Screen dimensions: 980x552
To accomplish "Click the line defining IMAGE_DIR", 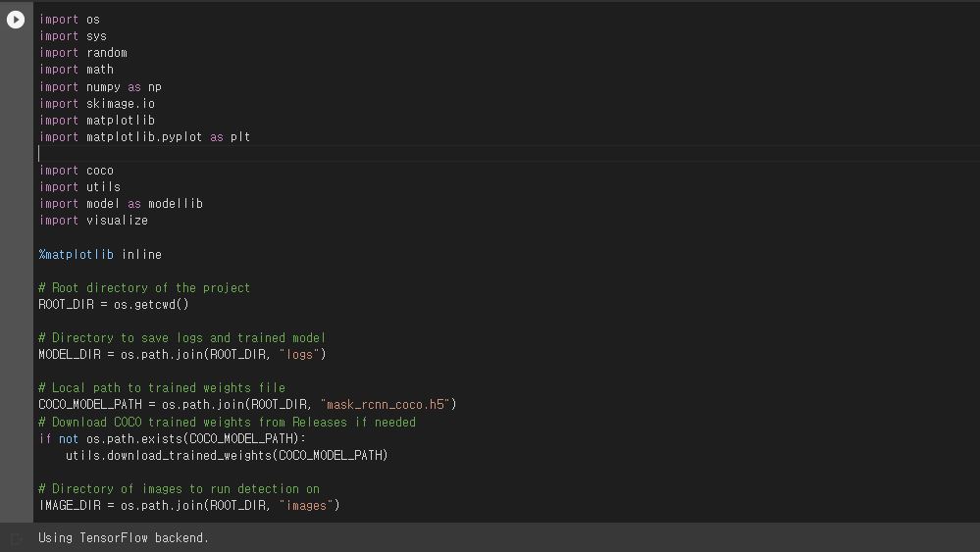I will (x=189, y=506).
